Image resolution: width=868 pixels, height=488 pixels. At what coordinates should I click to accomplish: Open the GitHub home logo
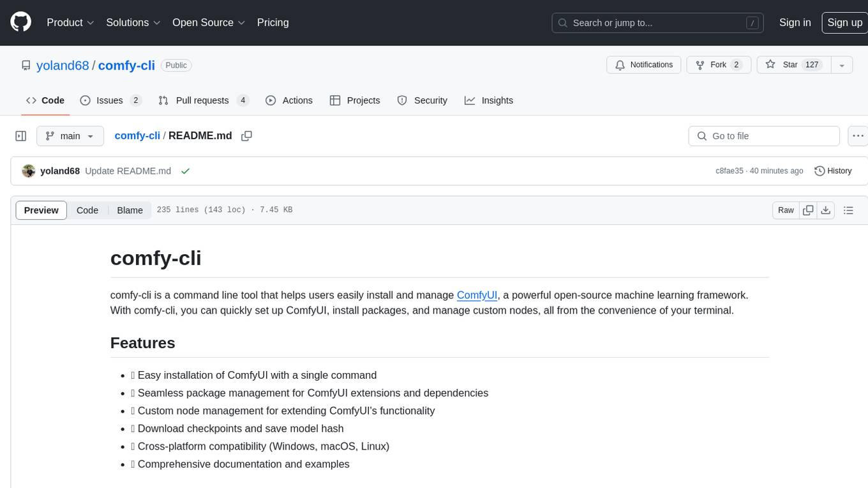tap(20, 22)
